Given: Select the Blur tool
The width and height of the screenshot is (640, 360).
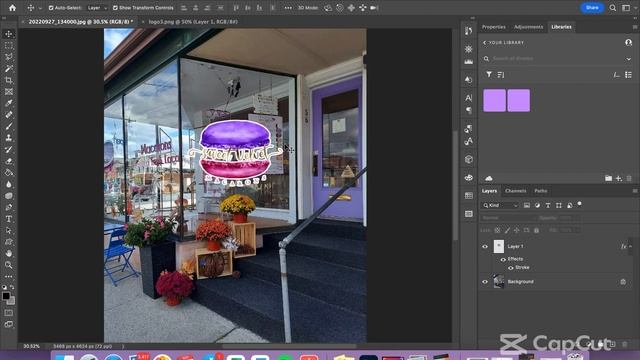Looking at the screenshot, I should tap(9, 184).
